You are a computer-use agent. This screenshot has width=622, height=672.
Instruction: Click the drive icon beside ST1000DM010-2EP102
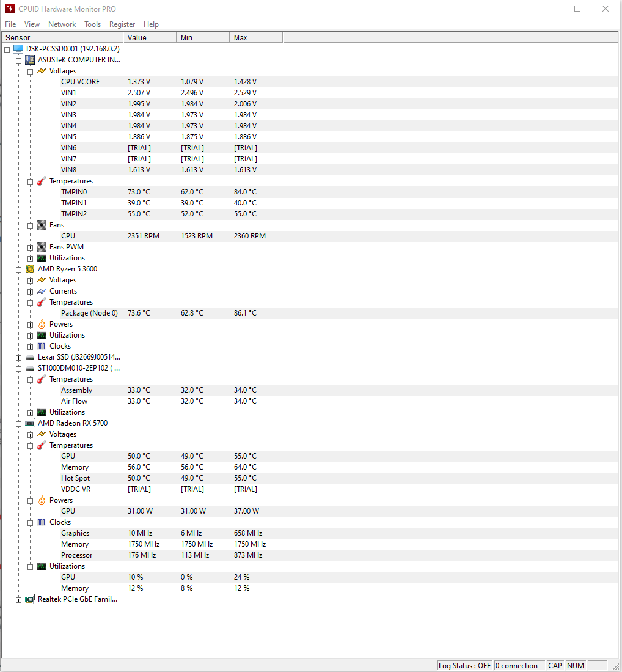[x=29, y=368]
